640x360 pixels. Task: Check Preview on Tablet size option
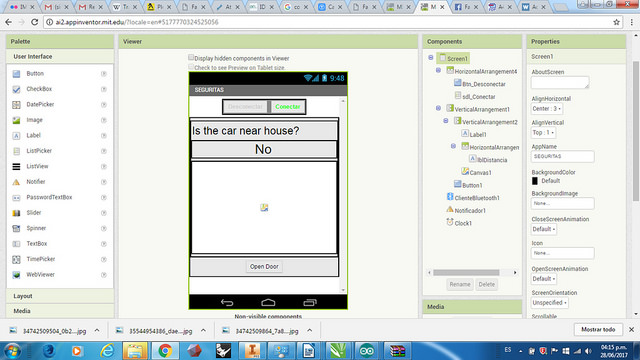point(191,67)
